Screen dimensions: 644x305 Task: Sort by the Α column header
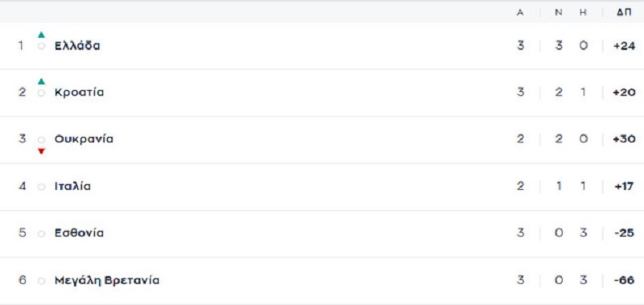click(520, 13)
